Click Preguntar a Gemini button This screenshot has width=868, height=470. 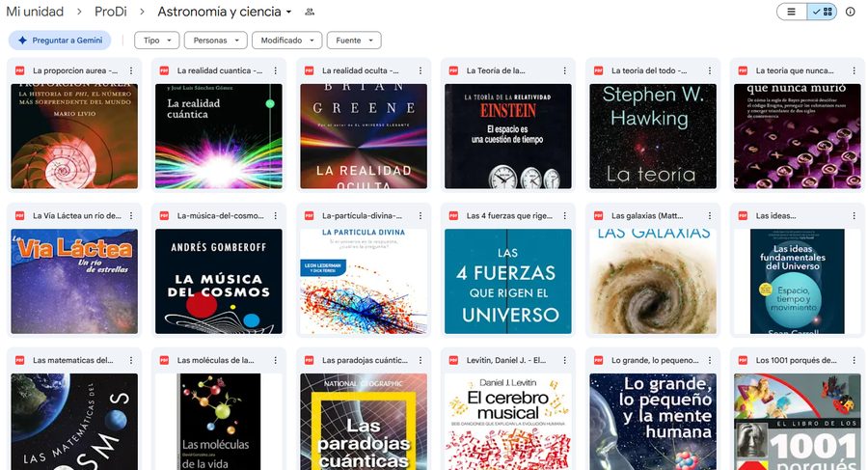[x=60, y=41]
